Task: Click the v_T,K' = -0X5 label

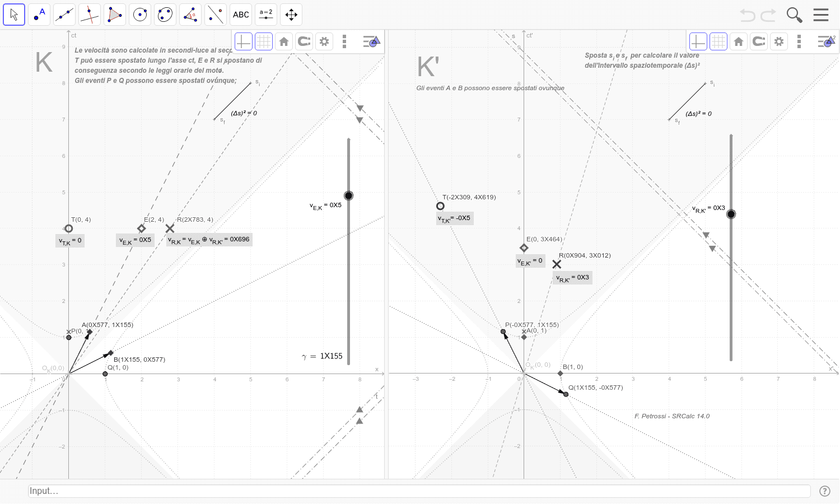Action: click(455, 218)
